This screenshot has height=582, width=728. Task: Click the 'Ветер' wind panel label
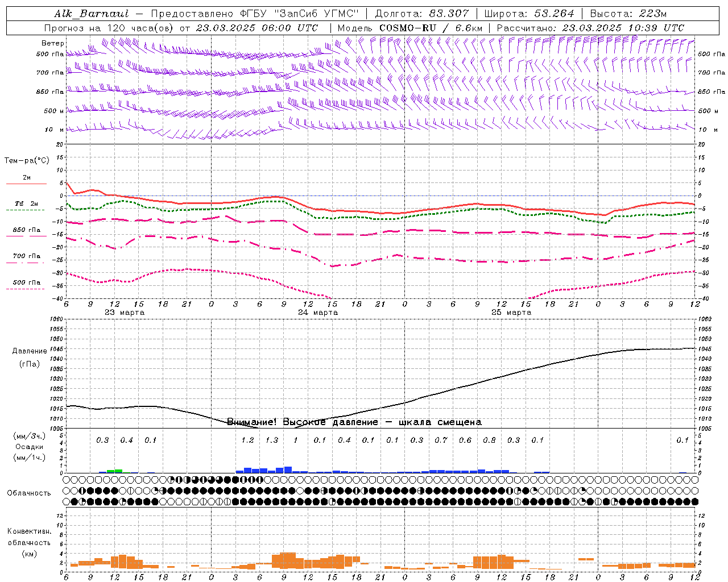tap(53, 43)
